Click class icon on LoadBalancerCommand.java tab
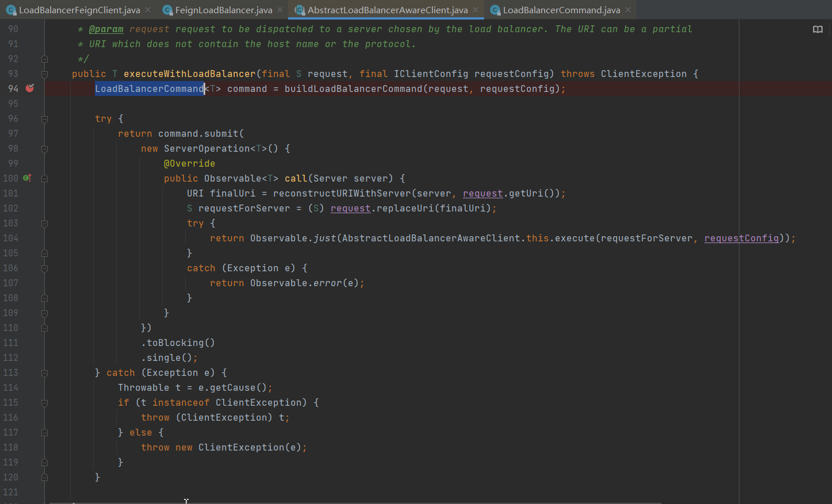 point(495,10)
